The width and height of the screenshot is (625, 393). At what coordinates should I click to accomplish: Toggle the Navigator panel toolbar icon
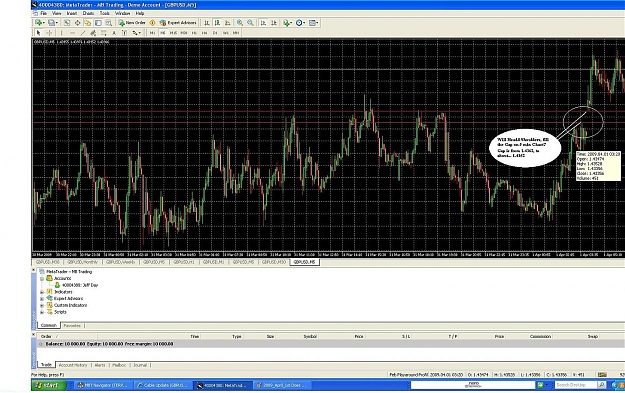[x=88, y=23]
